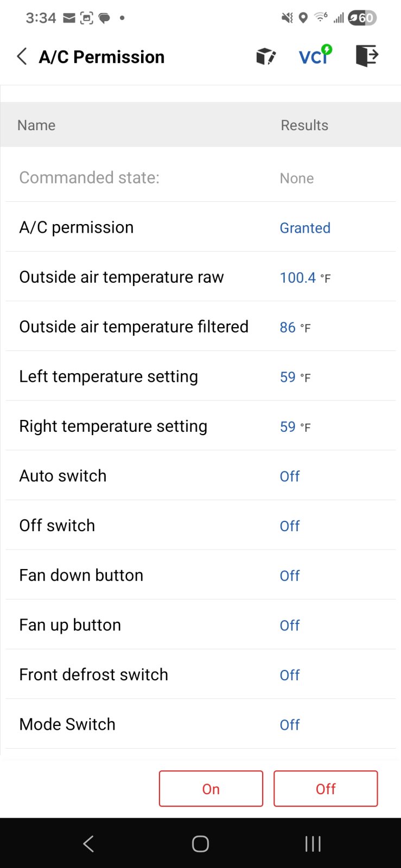
Task: Tap the Auto switch Off value
Action: coord(290,476)
